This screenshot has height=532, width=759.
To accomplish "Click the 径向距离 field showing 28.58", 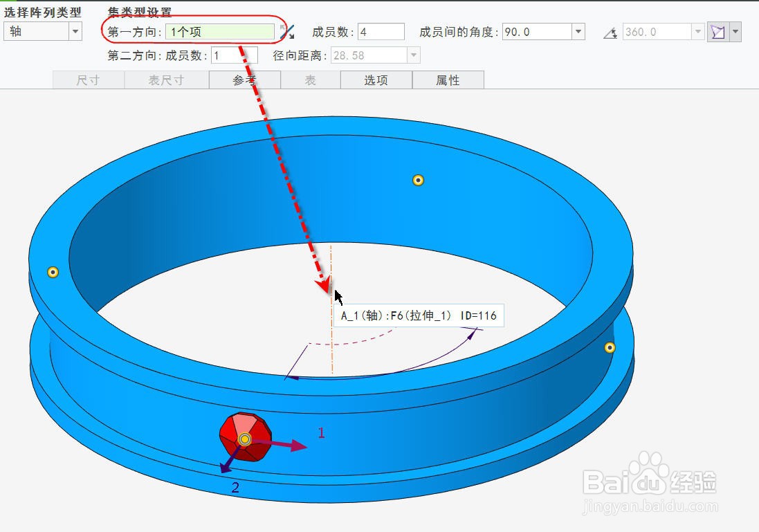I will [x=369, y=55].
